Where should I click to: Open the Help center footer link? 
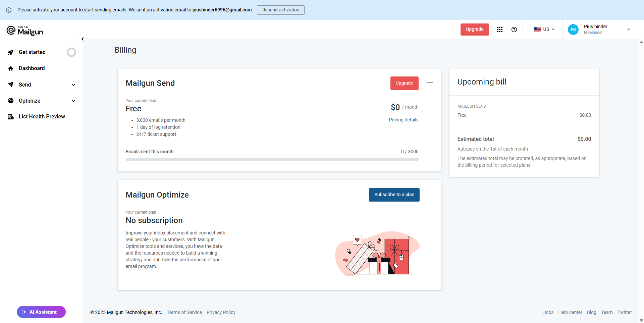tap(570, 312)
